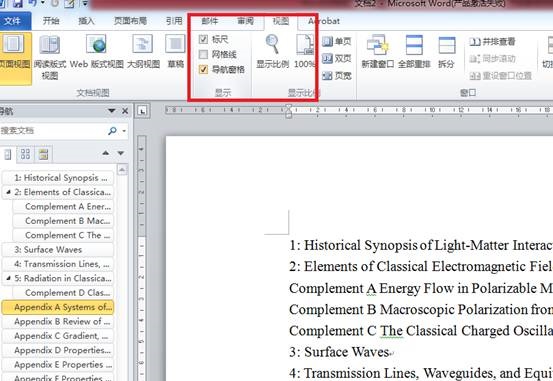Image resolution: width=553 pixels, height=381 pixels.
Task: Switch to Home (开始) tab
Action: pos(51,21)
